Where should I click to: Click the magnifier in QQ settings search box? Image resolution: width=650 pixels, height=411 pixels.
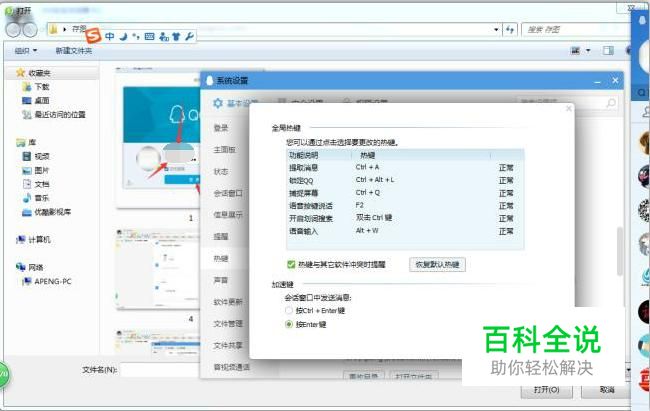pos(611,102)
